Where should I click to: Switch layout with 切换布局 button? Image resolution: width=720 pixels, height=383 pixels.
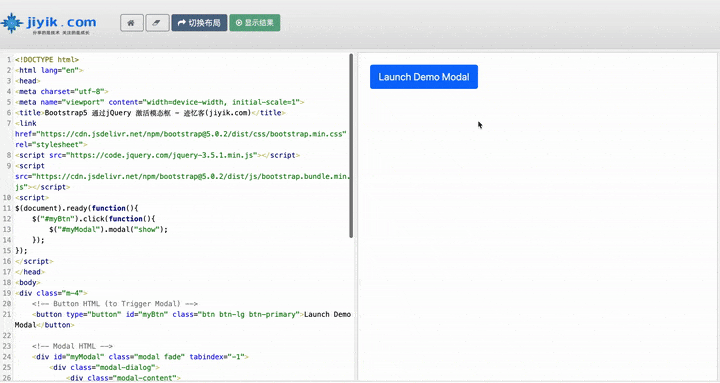tap(199, 23)
